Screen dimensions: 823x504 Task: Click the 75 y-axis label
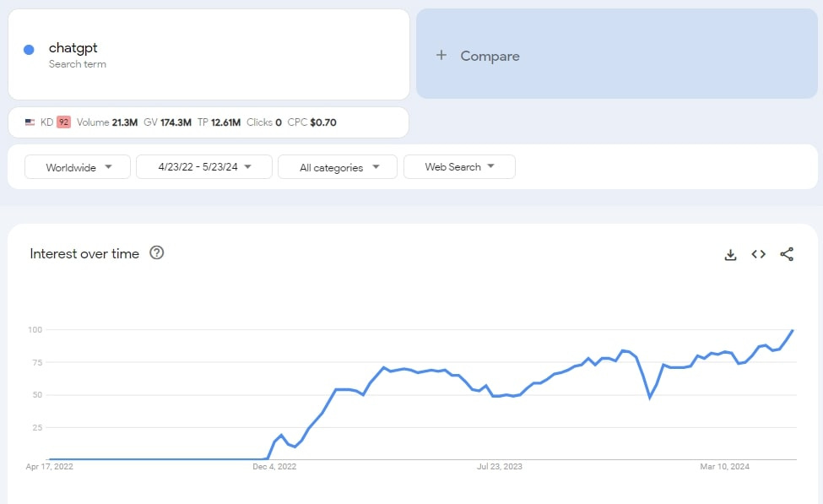click(37, 362)
